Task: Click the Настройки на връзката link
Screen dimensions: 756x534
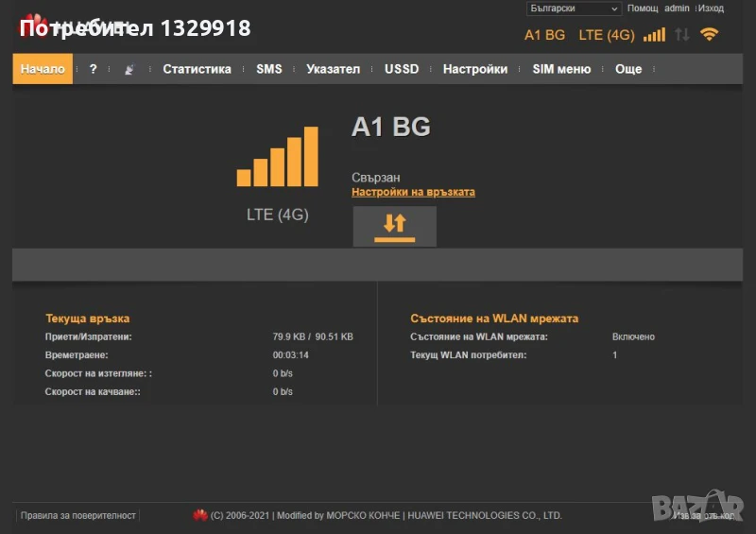Action: 413,192
